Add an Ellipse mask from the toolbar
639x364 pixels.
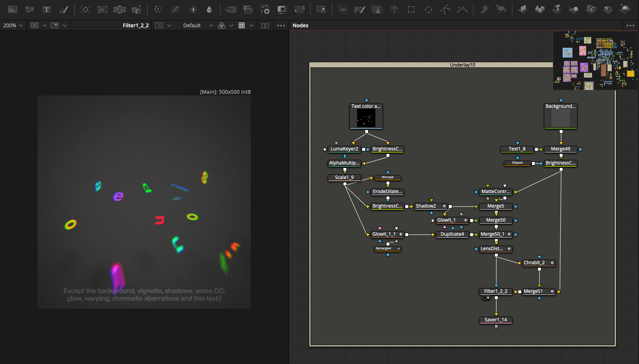(428, 10)
